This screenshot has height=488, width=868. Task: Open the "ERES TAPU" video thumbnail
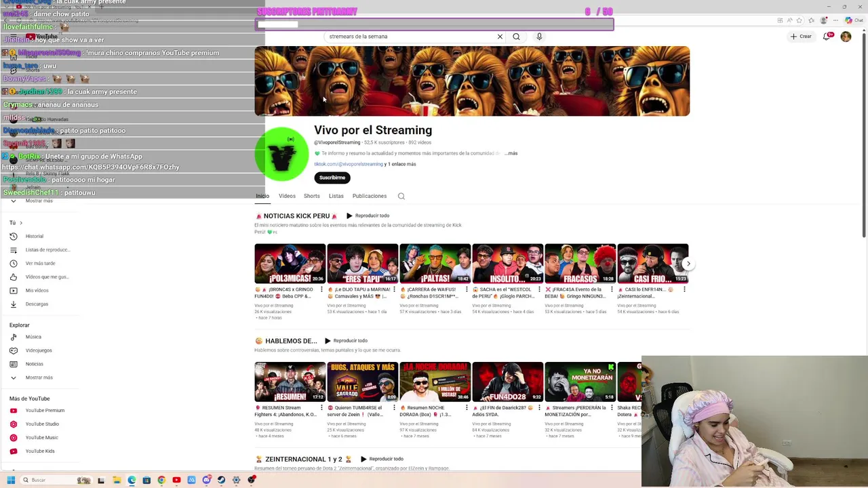coord(363,264)
